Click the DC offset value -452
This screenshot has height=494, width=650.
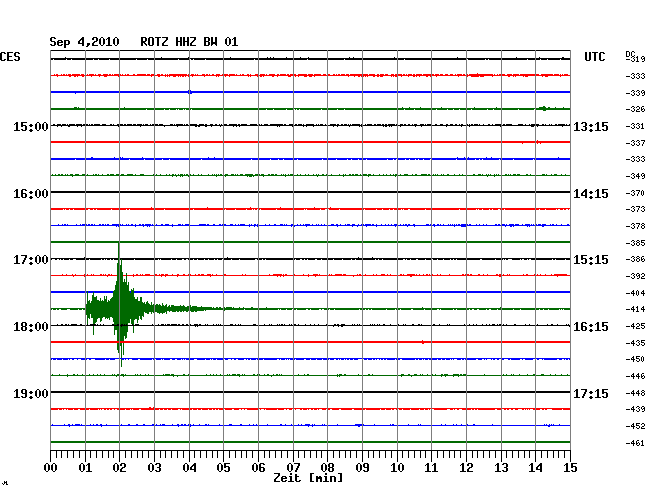635,426
